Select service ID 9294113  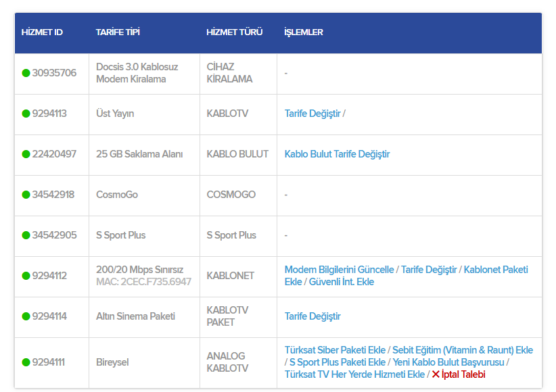[x=49, y=114]
